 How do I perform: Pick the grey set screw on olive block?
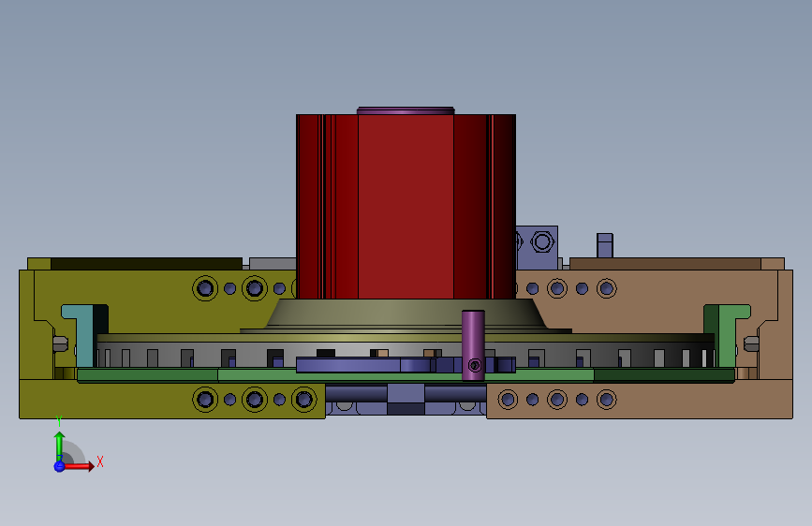point(61,343)
